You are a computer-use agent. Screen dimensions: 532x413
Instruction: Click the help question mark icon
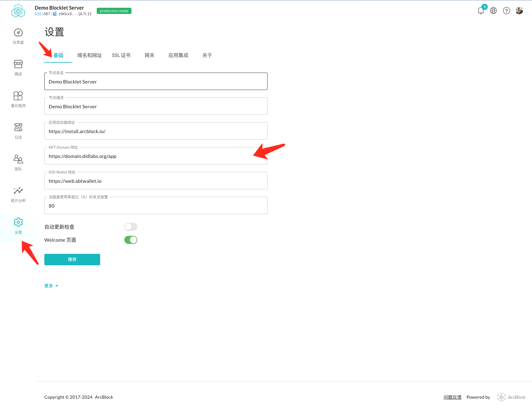point(506,11)
